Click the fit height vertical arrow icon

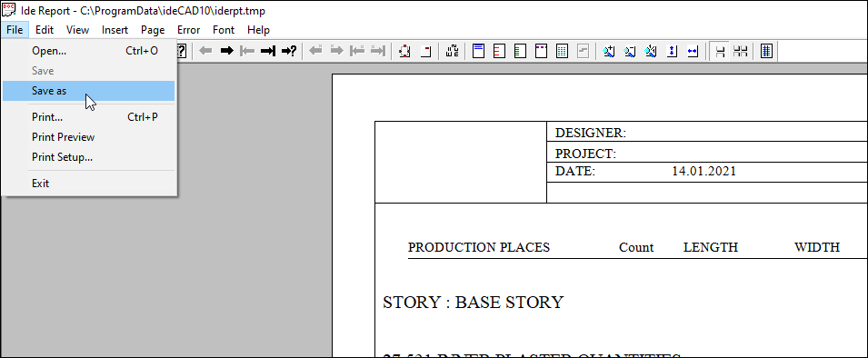pyautogui.click(x=672, y=52)
